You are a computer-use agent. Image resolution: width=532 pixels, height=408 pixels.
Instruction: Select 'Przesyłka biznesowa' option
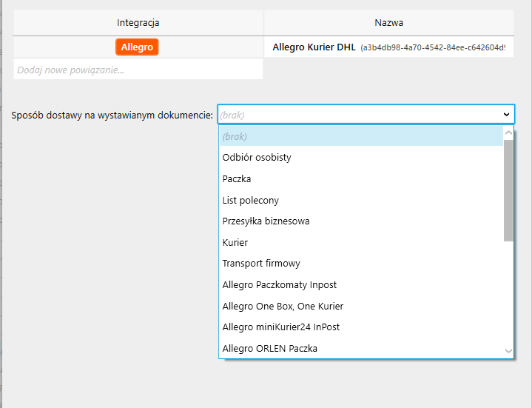pos(361,221)
